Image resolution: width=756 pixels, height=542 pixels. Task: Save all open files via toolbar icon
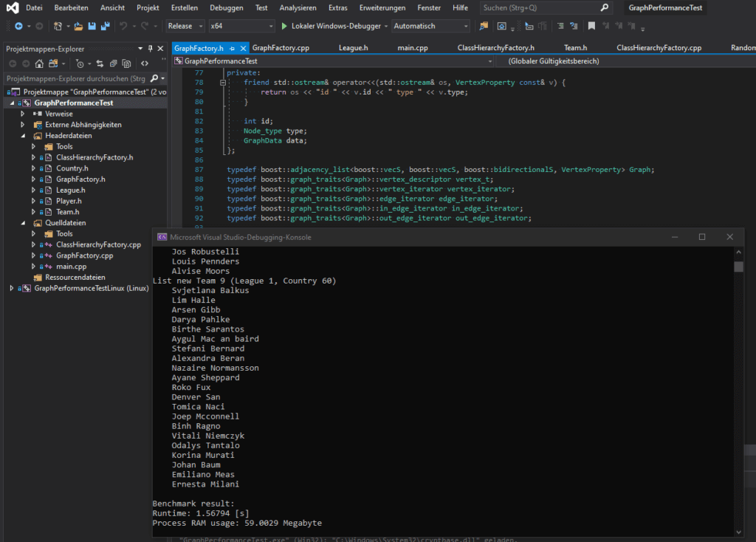coord(104,25)
